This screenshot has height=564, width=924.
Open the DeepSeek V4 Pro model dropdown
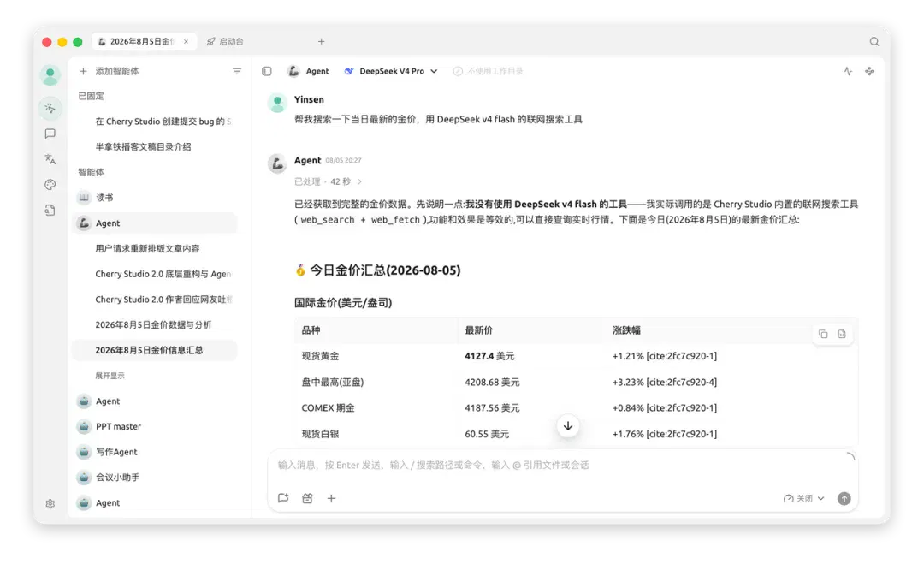pos(391,71)
